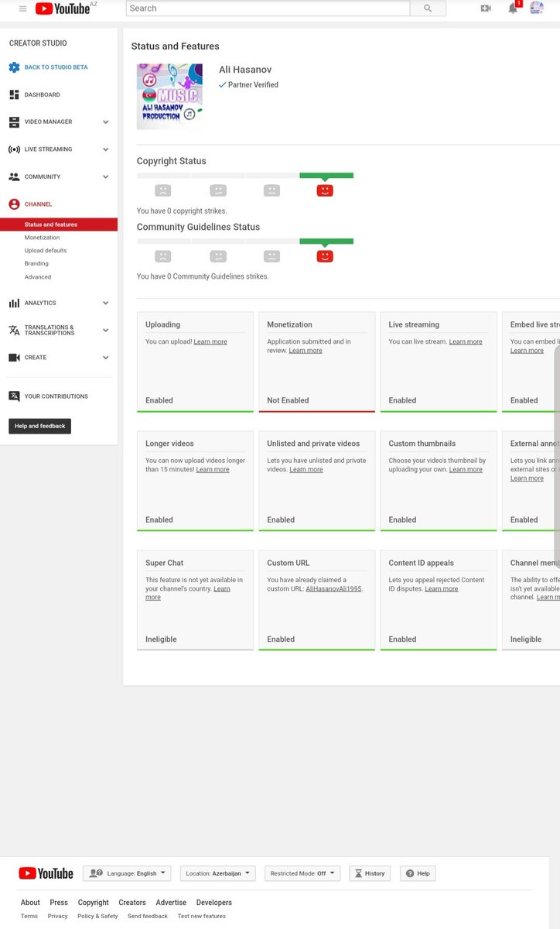Image resolution: width=560 pixels, height=929 pixels.
Task: Click Learn more in the Super Chat card
Action: pyautogui.click(x=188, y=593)
